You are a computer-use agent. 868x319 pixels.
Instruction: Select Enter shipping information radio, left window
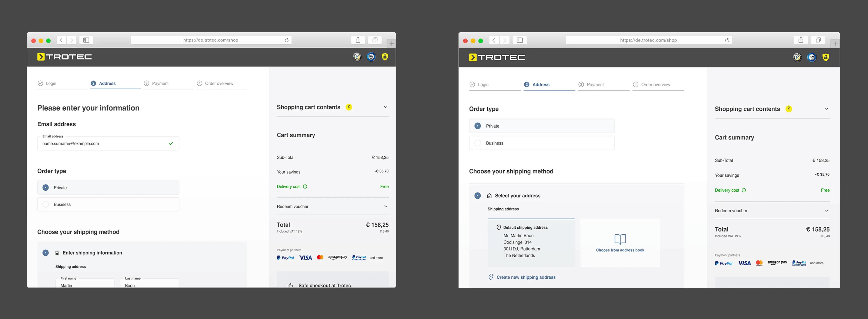(x=46, y=253)
